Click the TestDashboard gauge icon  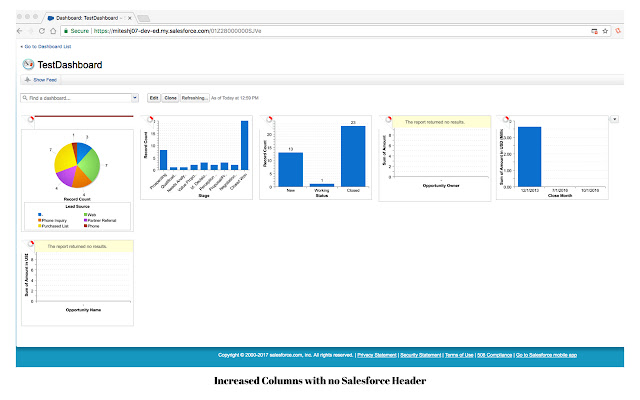point(28,64)
